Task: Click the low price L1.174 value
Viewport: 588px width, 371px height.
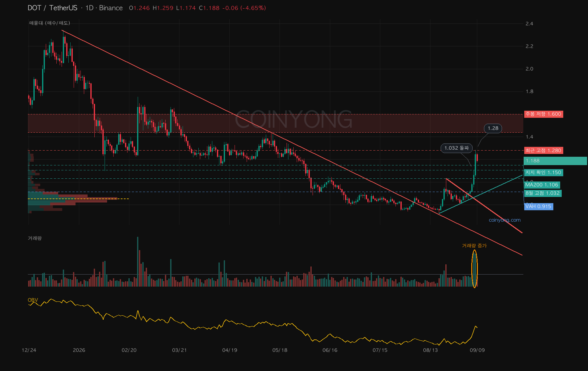Action: [186, 8]
